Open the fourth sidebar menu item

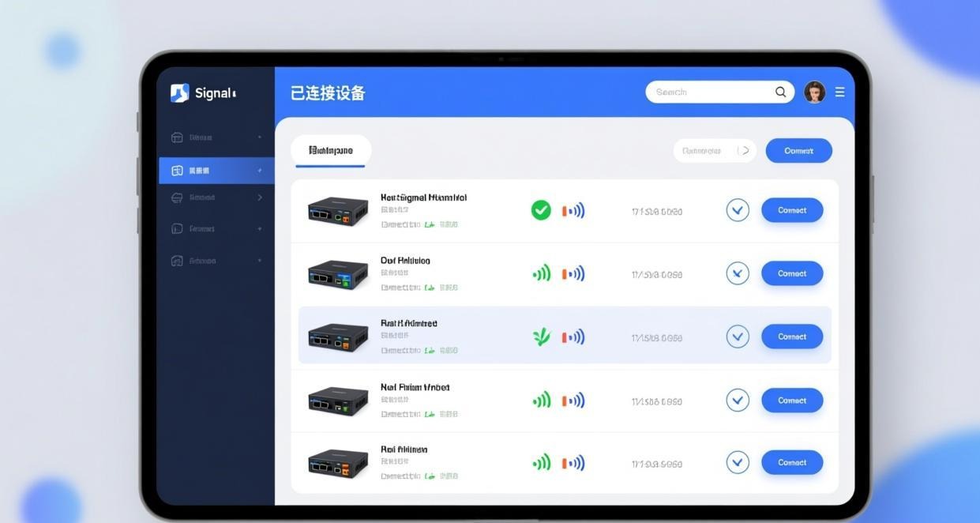216,229
